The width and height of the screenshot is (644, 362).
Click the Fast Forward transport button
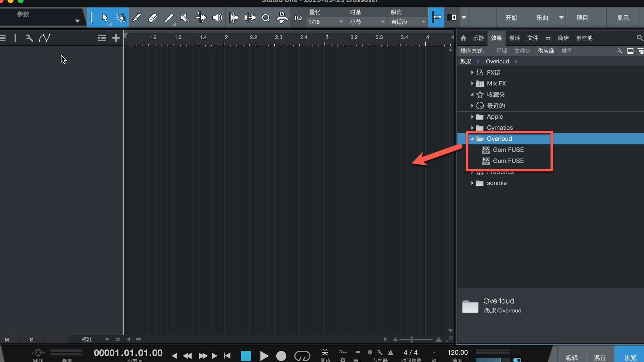click(203, 356)
